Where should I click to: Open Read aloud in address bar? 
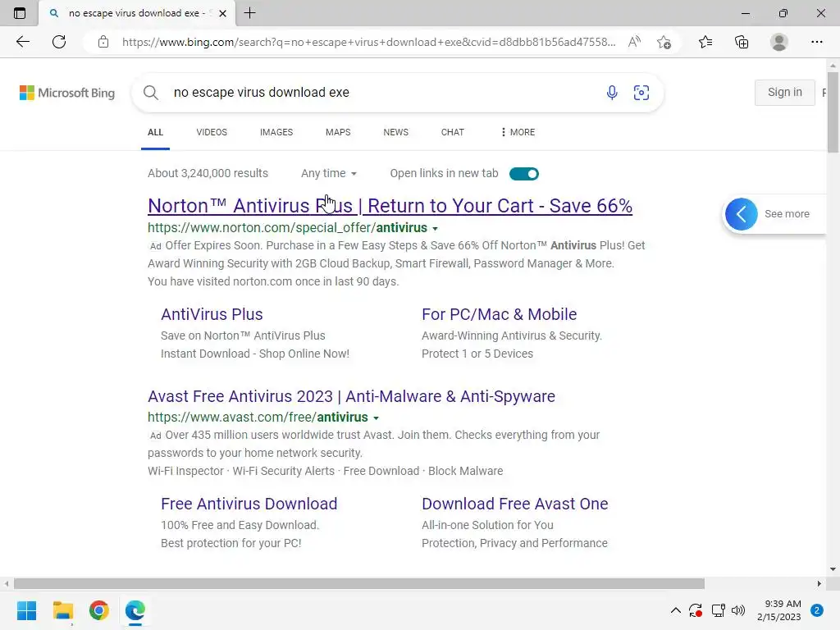[634, 42]
